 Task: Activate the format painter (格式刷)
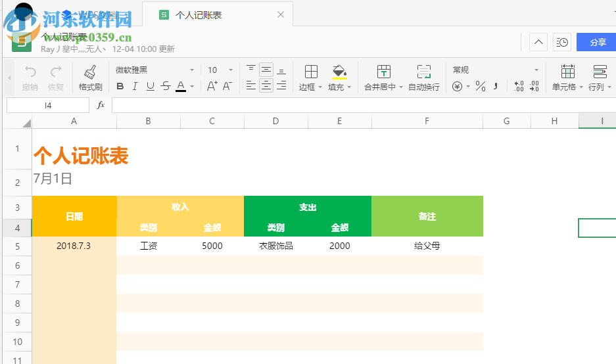point(90,78)
